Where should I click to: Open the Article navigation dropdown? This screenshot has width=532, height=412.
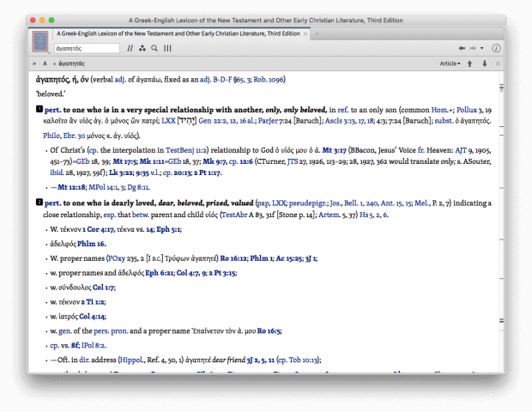pos(451,64)
